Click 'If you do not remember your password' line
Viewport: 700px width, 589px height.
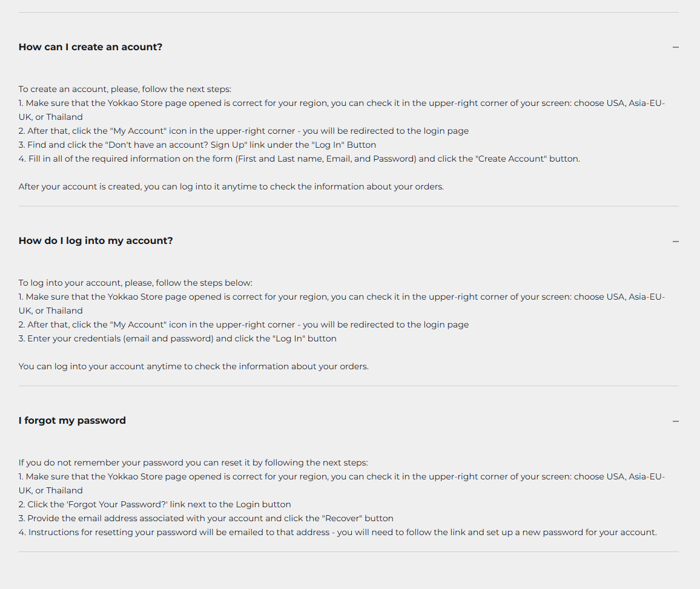click(x=193, y=462)
